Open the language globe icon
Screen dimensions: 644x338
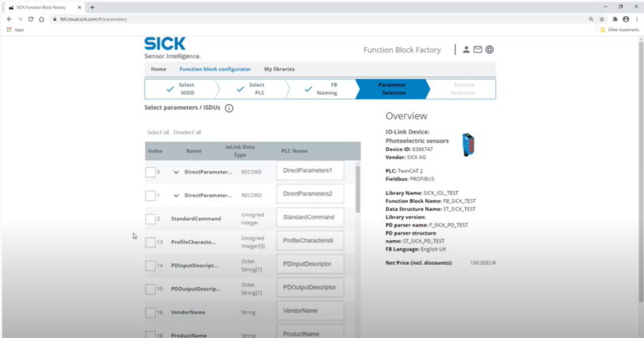490,49
